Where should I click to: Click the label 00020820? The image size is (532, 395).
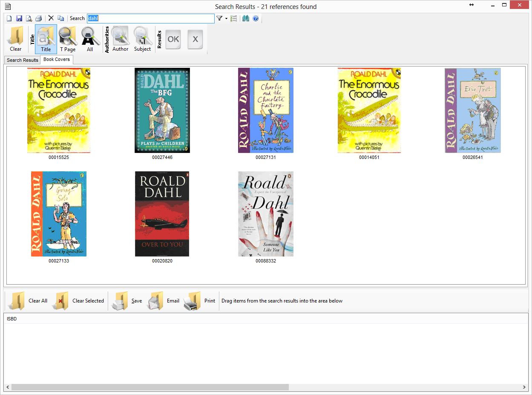[162, 261]
